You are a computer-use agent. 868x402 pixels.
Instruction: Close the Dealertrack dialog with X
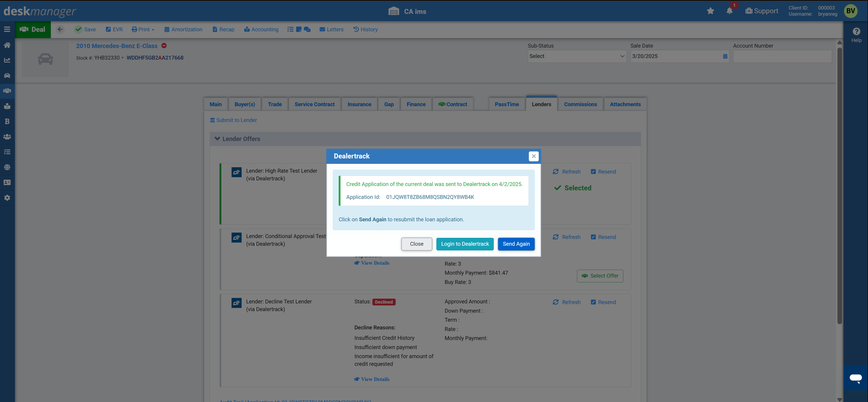(534, 156)
